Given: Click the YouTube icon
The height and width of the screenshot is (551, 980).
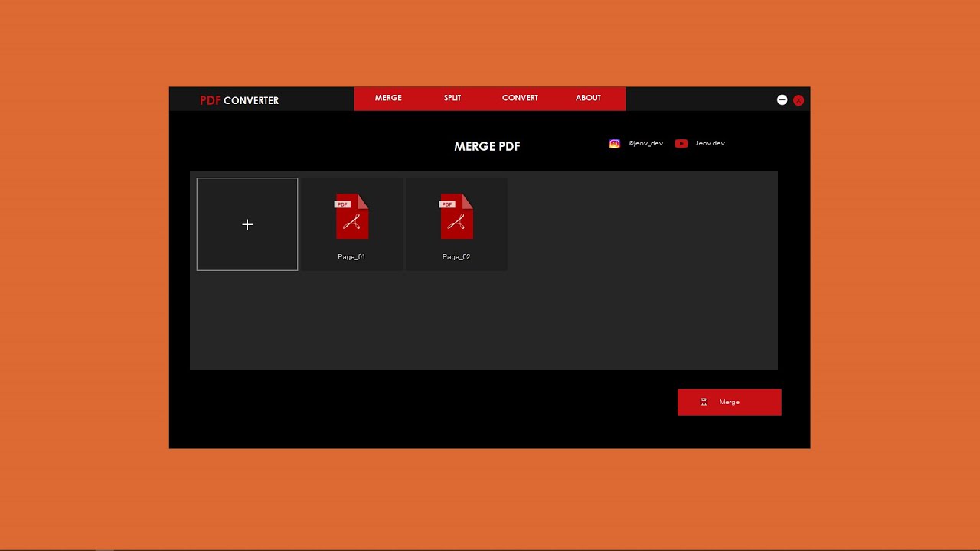Looking at the screenshot, I should [681, 144].
